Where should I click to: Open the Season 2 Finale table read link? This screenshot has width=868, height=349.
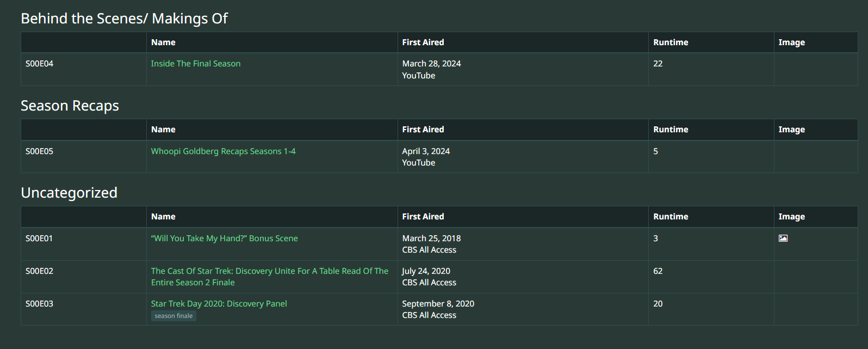269,277
